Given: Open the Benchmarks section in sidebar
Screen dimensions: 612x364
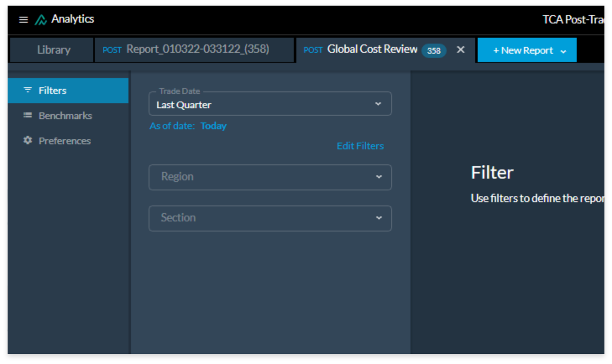Looking at the screenshot, I should click(x=65, y=116).
